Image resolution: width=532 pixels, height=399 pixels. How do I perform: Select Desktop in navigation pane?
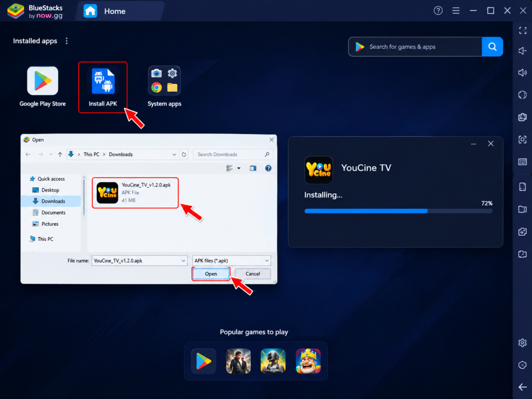46,190
